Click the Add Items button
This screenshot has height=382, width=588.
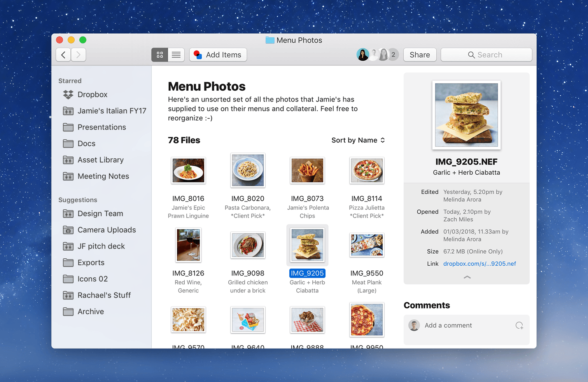tap(218, 55)
